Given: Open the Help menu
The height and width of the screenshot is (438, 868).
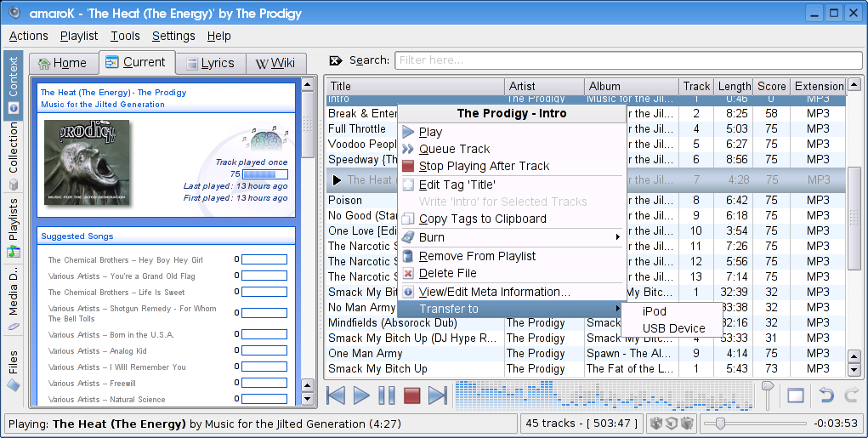Looking at the screenshot, I should tap(219, 36).
